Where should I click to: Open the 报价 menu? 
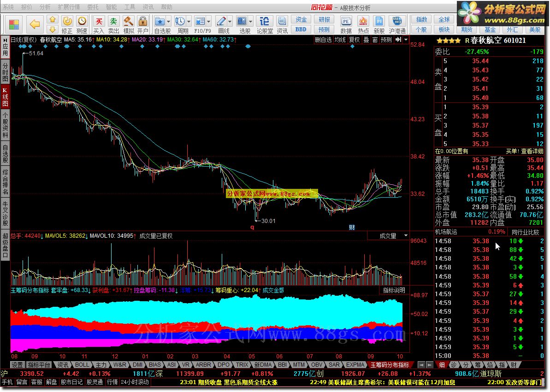(x=26, y=6)
